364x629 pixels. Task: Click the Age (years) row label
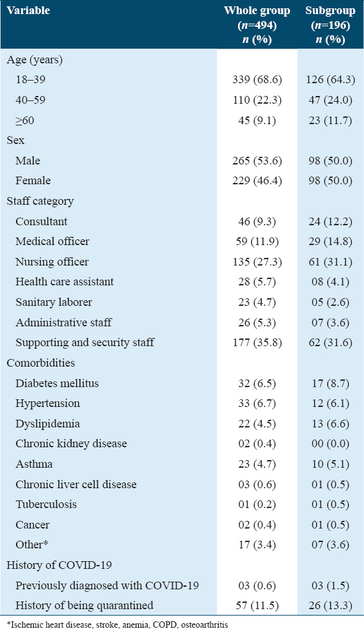coord(34,60)
